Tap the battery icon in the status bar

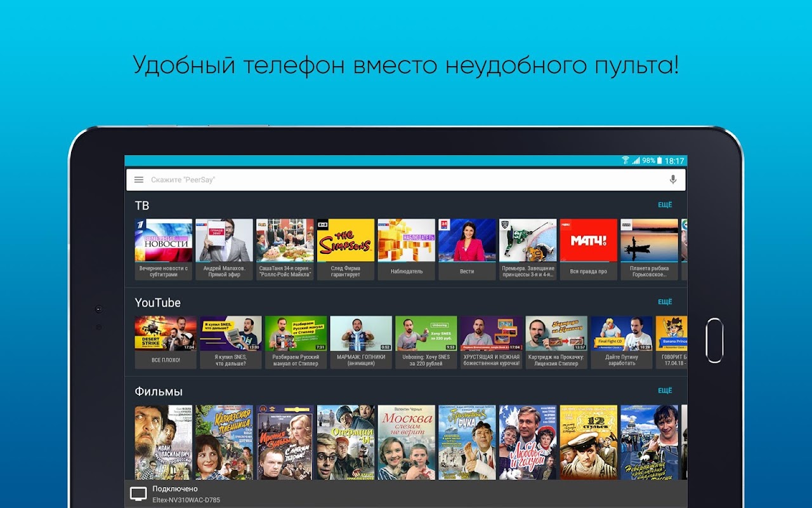point(660,161)
